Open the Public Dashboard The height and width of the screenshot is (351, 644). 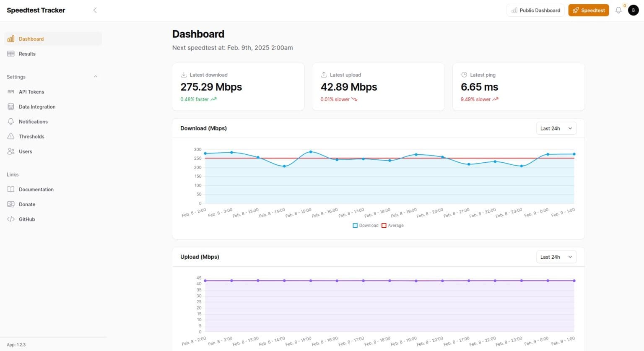(x=535, y=10)
